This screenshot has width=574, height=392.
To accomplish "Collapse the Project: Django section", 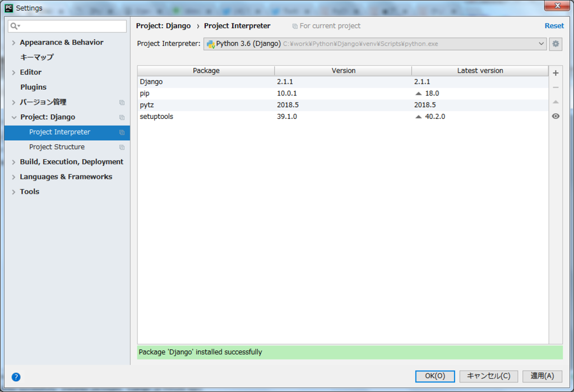I will (x=14, y=117).
